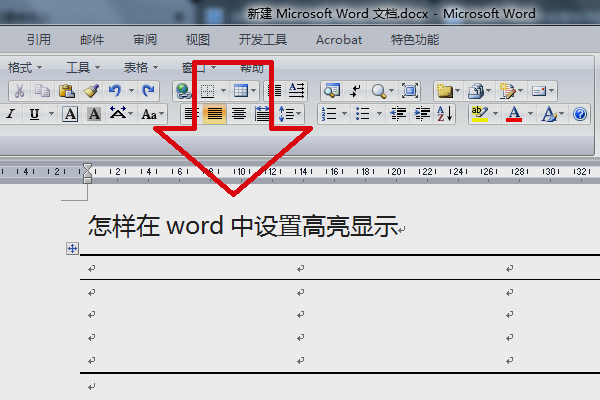600x400 pixels.
Task: Click the Cut scissors icon
Action: click(x=19, y=91)
